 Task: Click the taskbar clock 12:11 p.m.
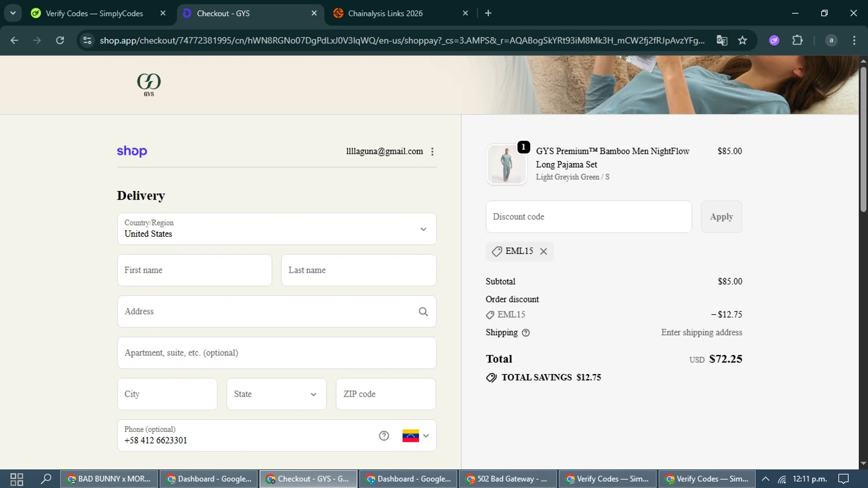point(810,479)
